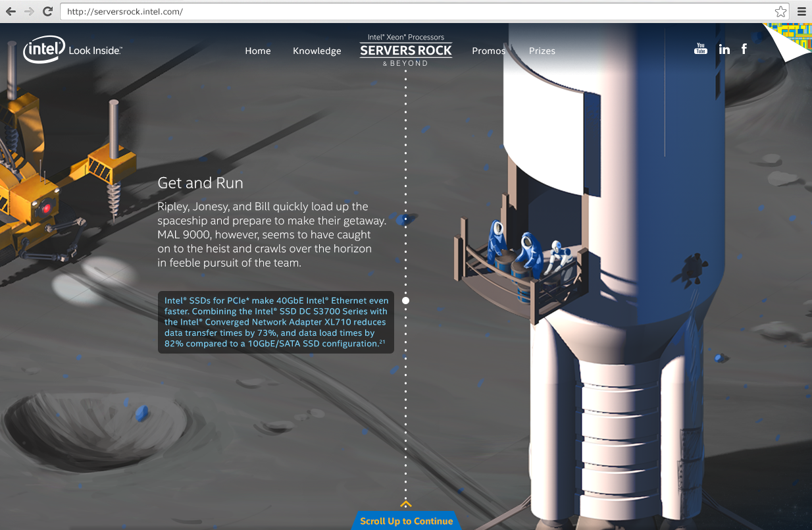The width and height of the screenshot is (812, 530).
Task: Go to the Home nav item
Action: (x=258, y=51)
